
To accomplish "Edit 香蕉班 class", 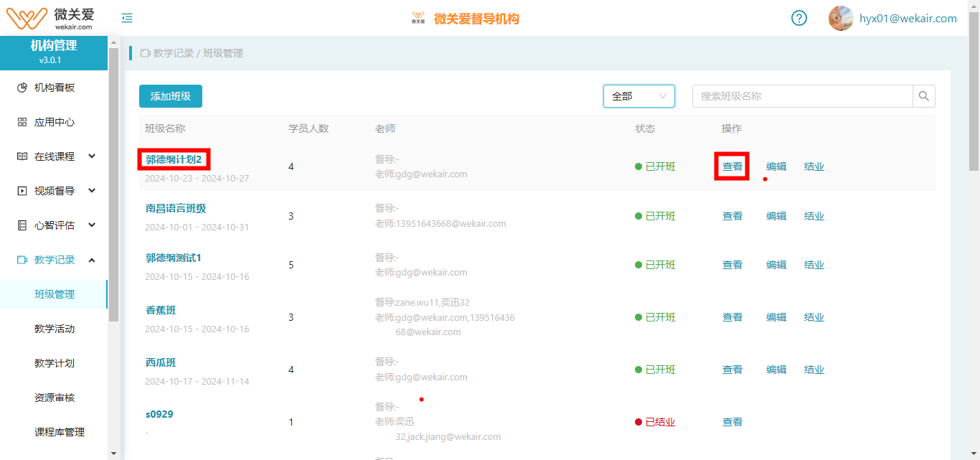I will [x=776, y=317].
